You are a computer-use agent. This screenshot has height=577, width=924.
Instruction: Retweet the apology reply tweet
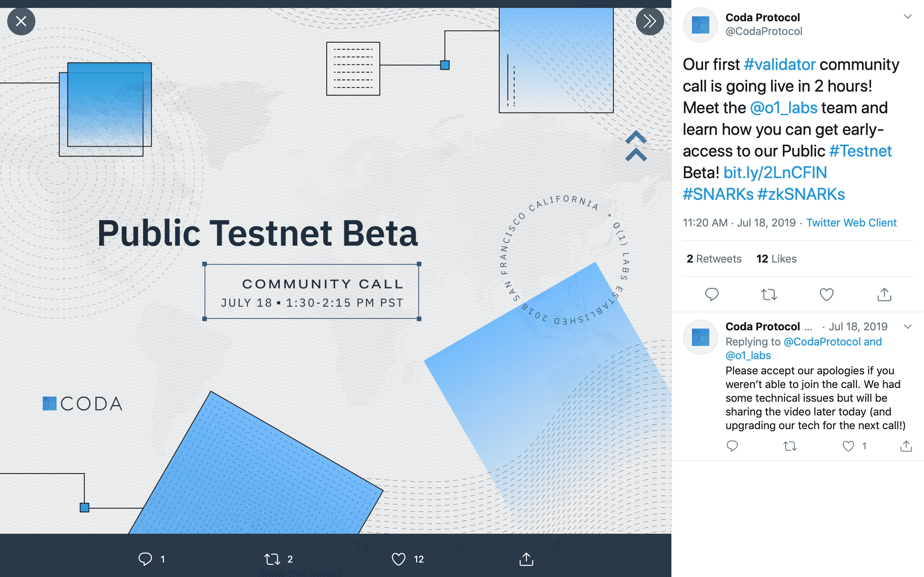[790, 446]
